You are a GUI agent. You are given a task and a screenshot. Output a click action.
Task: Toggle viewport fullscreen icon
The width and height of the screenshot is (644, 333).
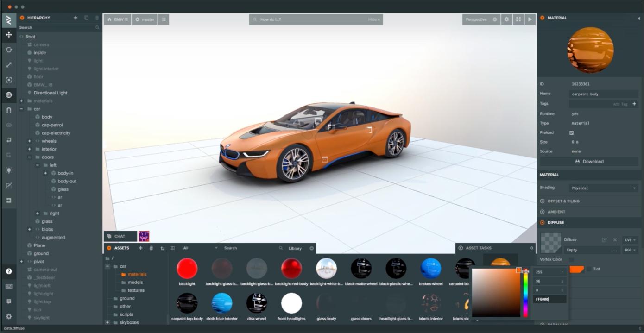518,19
